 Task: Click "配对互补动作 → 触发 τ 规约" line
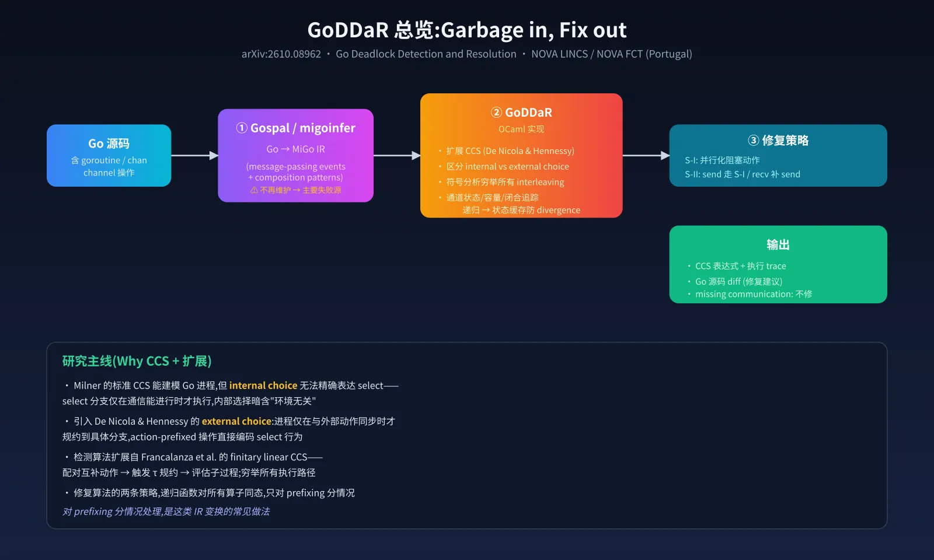coord(189,473)
